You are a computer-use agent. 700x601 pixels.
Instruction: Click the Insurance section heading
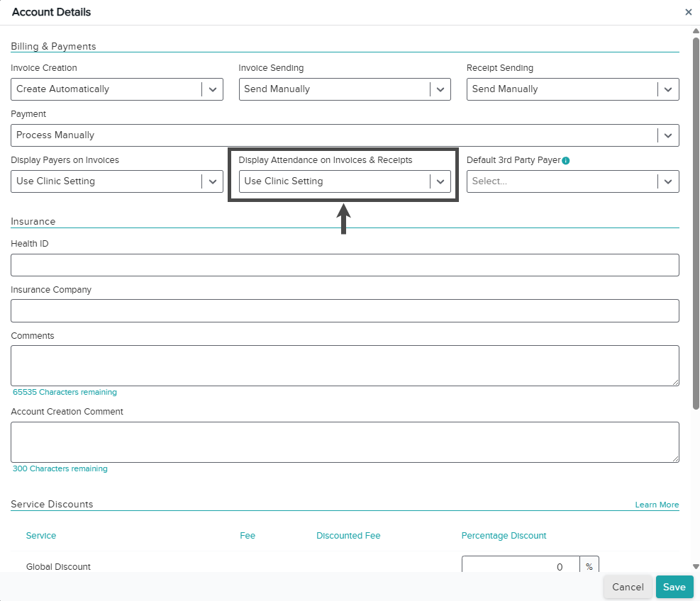click(33, 222)
